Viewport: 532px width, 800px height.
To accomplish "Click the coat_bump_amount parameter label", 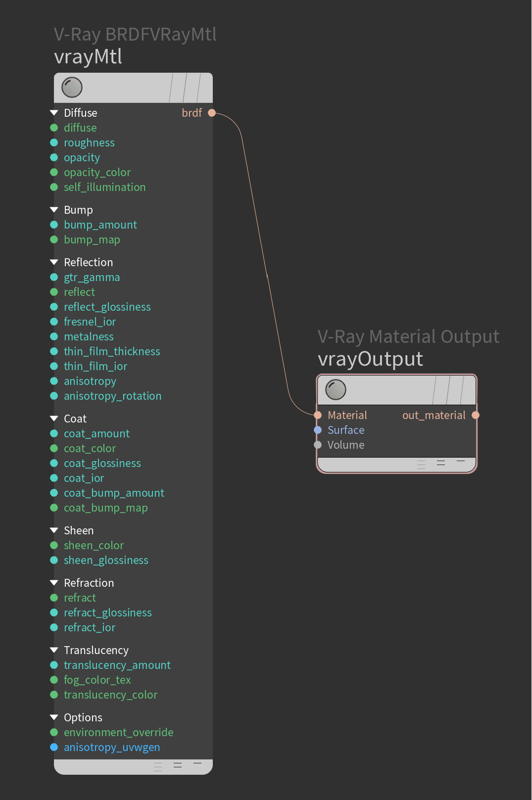I will tap(114, 493).
